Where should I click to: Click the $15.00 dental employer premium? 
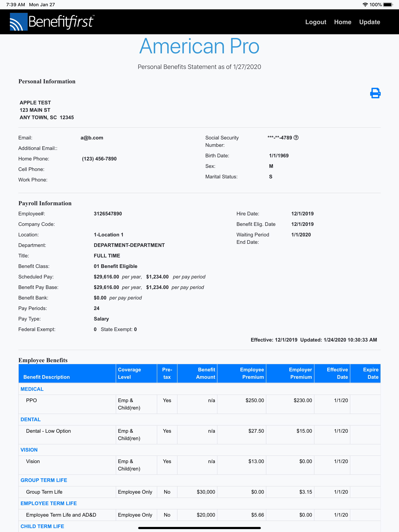(x=304, y=431)
